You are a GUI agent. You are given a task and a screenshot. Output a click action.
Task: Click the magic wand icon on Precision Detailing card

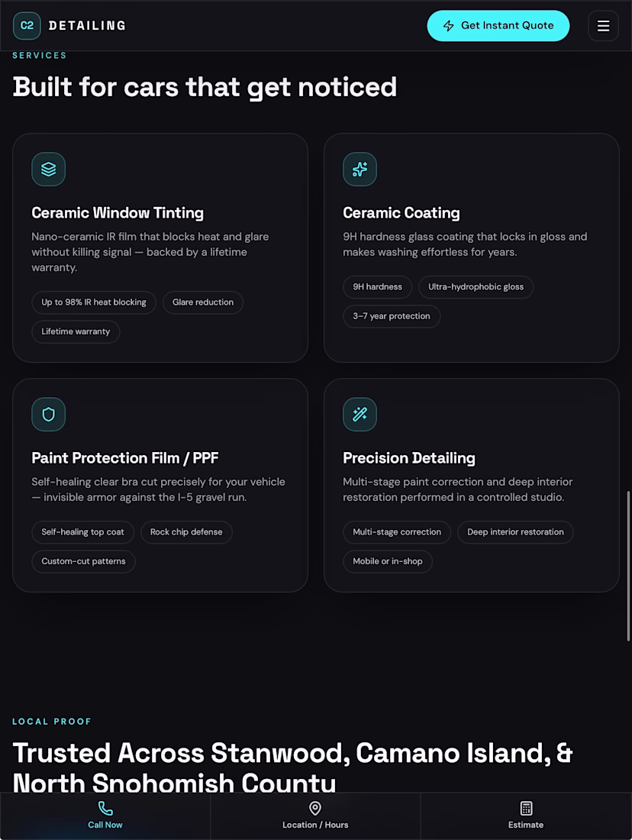360,414
